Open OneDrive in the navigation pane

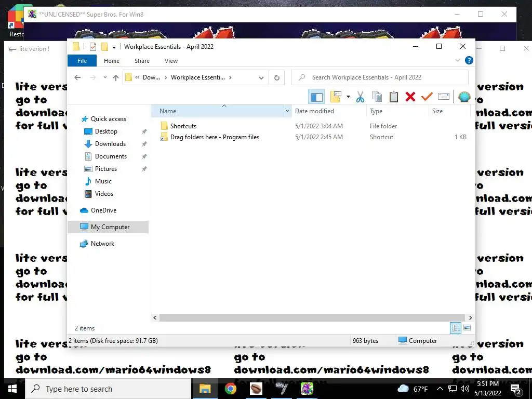[x=103, y=210]
